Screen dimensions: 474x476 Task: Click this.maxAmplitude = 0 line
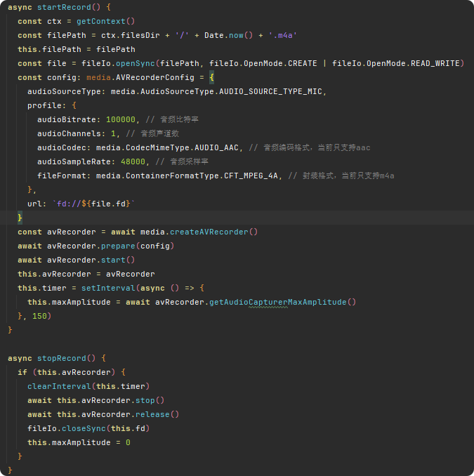click(x=79, y=442)
